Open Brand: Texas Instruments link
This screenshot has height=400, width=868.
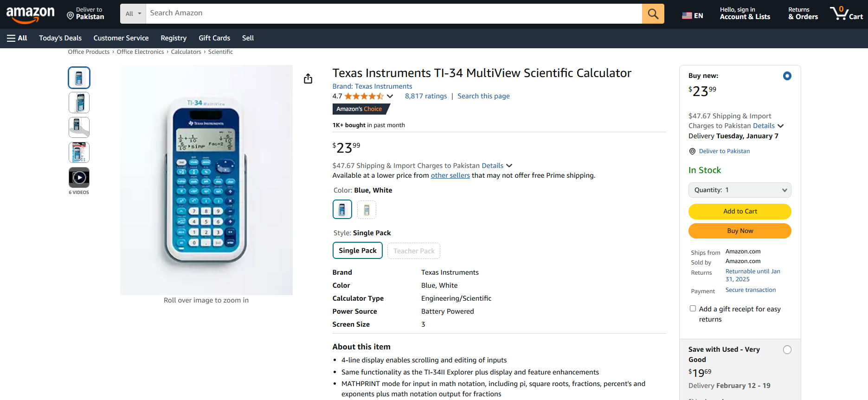[x=372, y=86]
